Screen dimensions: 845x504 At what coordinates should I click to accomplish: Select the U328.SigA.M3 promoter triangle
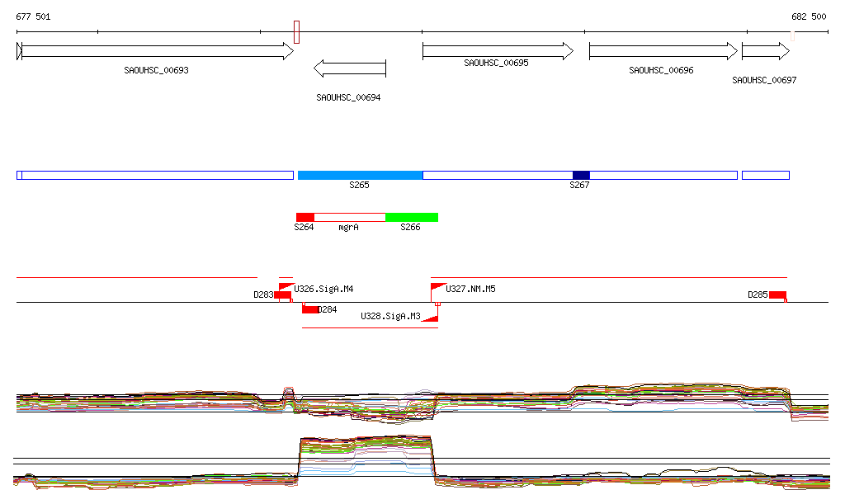[429, 316]
